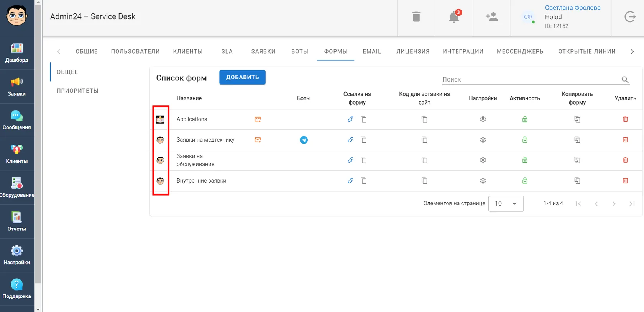Click the add user icon in header
Screen dimensions: 644x312
pyautogui.click(x=491, y=17)
